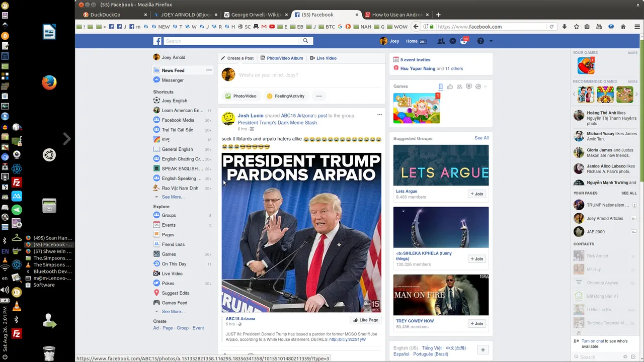
Task: Select thumbs-up icon in Games widget
Action: tap(450, 86)
